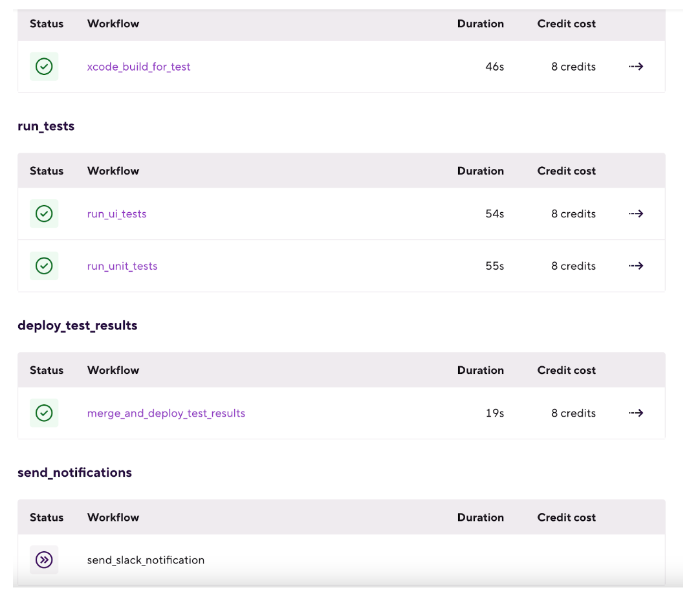The width and height of the screenshot is (700, 603).
Task: Click the running status icon for send_slack_notification
Action: 44,560
